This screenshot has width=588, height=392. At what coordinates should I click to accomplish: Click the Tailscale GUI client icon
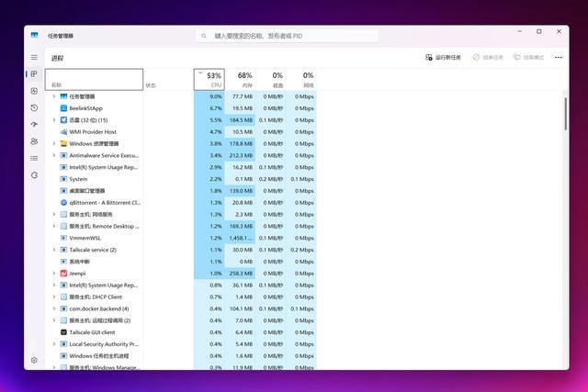click(x=63, y=332)
